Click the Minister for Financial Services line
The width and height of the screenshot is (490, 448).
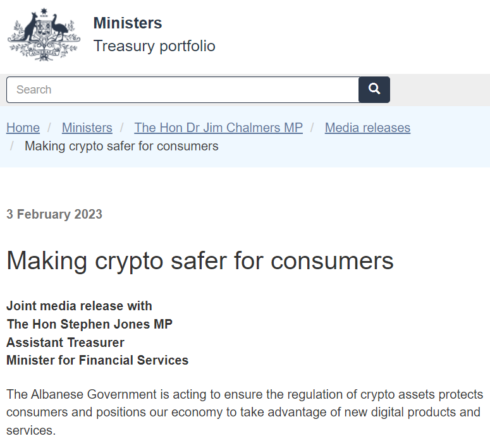pos(97,361)
